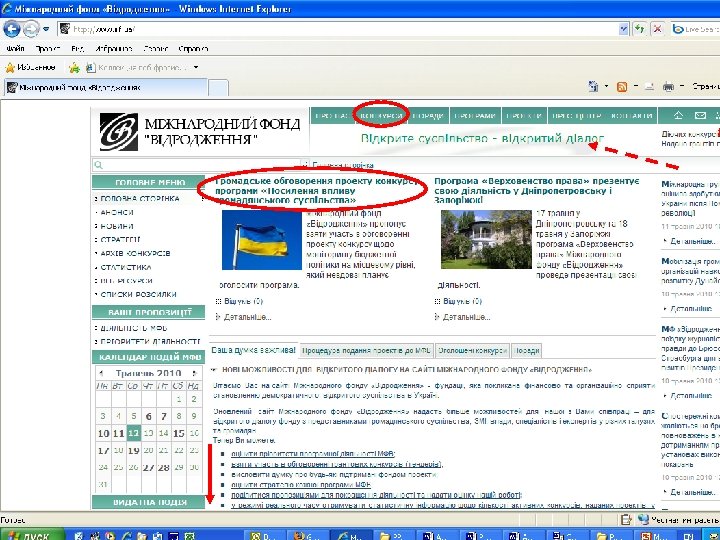Click the Избранное star favorites button
This screenshot has width=720, height=540.
30,68
